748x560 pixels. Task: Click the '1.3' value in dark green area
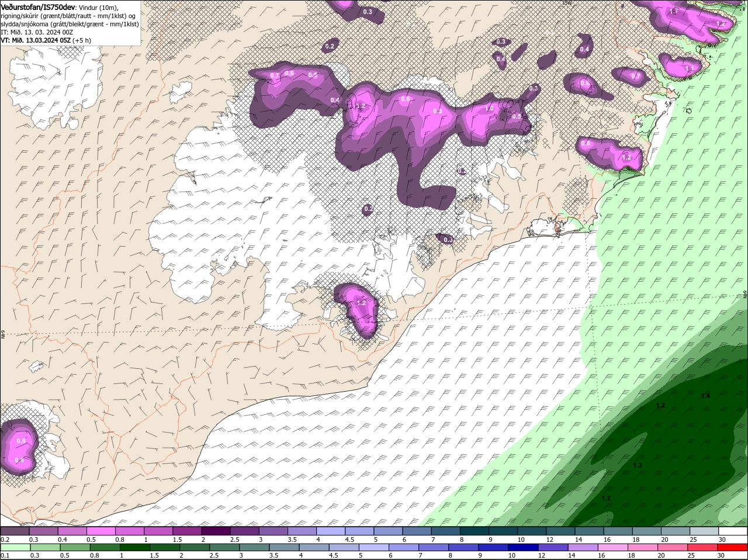(638, 465)
